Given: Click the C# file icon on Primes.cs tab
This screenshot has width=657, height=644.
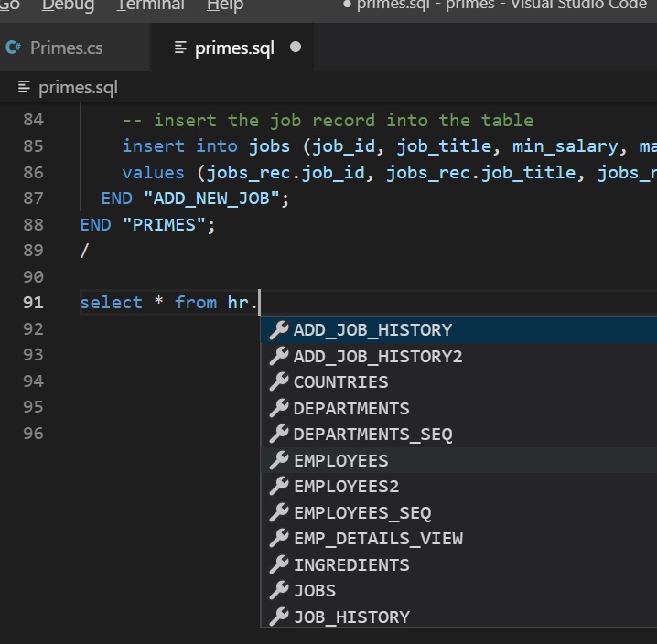Looking at the screenshot, I should pos(14,48).
